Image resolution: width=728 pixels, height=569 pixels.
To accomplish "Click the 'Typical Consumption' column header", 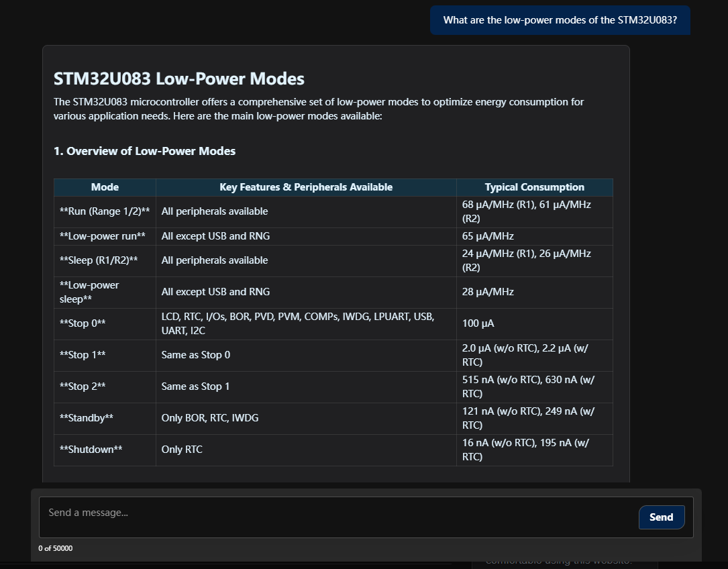I will (x=534, y=187).
